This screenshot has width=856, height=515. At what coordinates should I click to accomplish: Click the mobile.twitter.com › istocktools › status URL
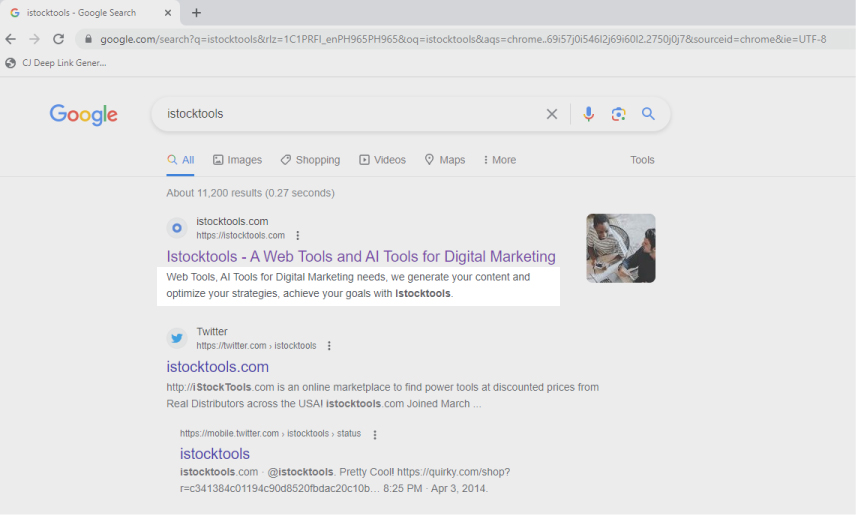point(271,433)
